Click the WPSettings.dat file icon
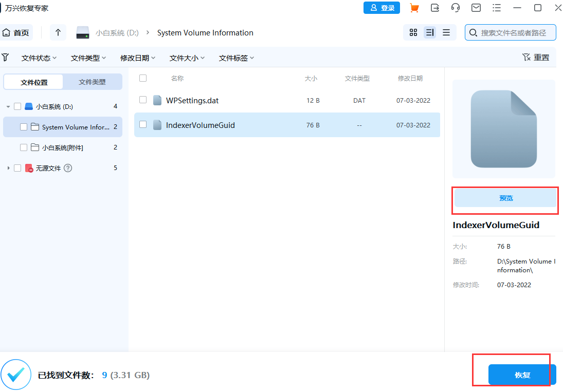 pyautogui.click(x=157, y=100)
